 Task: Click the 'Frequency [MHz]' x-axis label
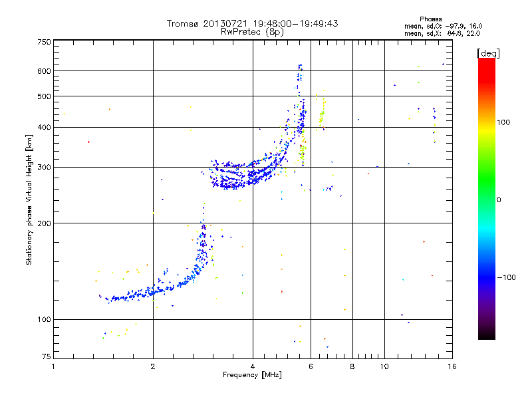click(252, 375)
